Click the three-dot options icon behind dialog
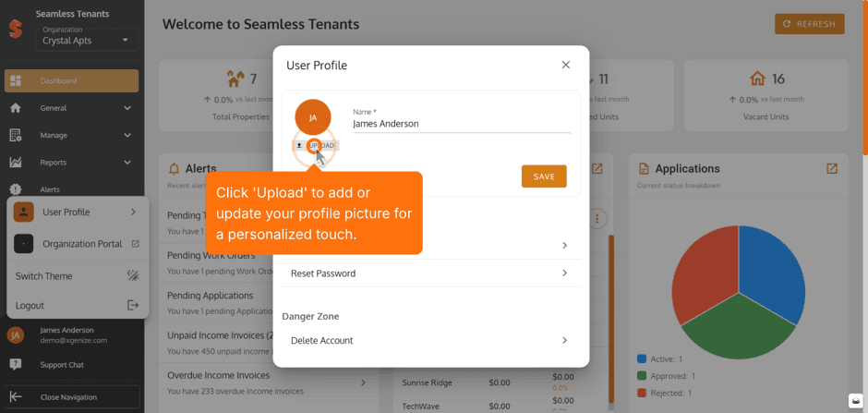Viewport: 868px width, 413px height. (x=597, y=219)
